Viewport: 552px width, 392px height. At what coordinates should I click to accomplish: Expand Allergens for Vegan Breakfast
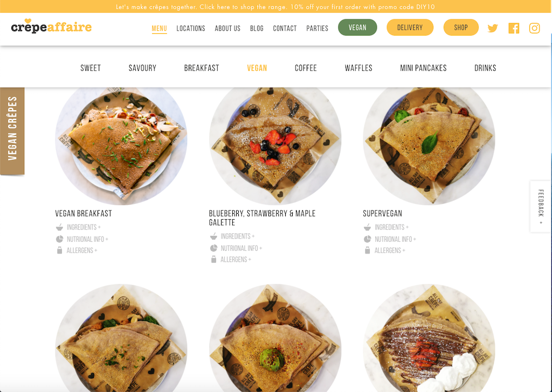[82, 250]
